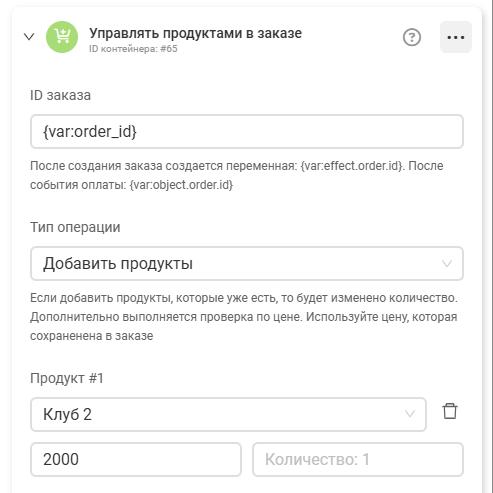Click the green shopping cart icon
Screen dimensions: 493x493
tap(62, 37)
